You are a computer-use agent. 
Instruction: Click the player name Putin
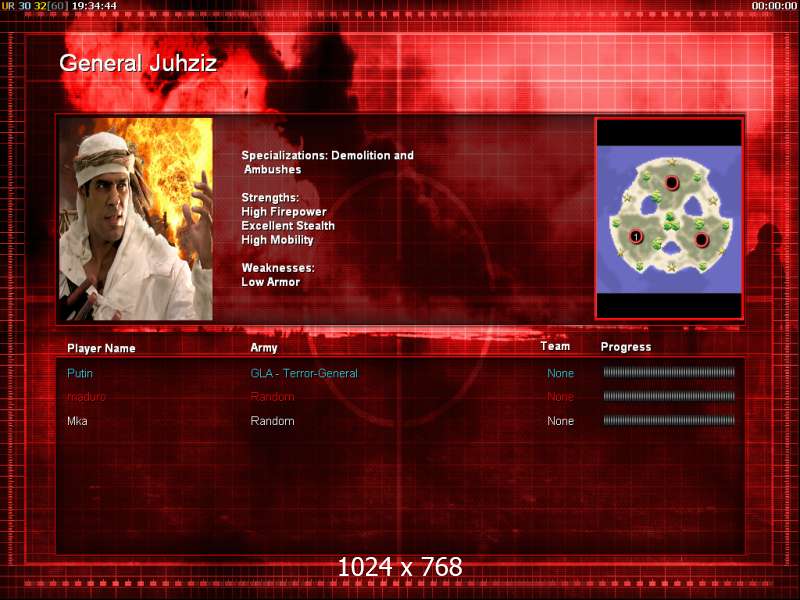point(80,373)
